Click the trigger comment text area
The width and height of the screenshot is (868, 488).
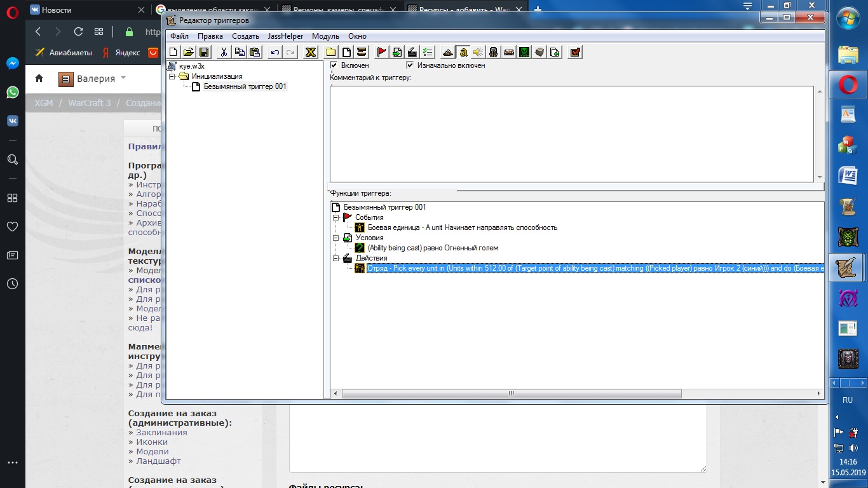(x=572, y=134)
